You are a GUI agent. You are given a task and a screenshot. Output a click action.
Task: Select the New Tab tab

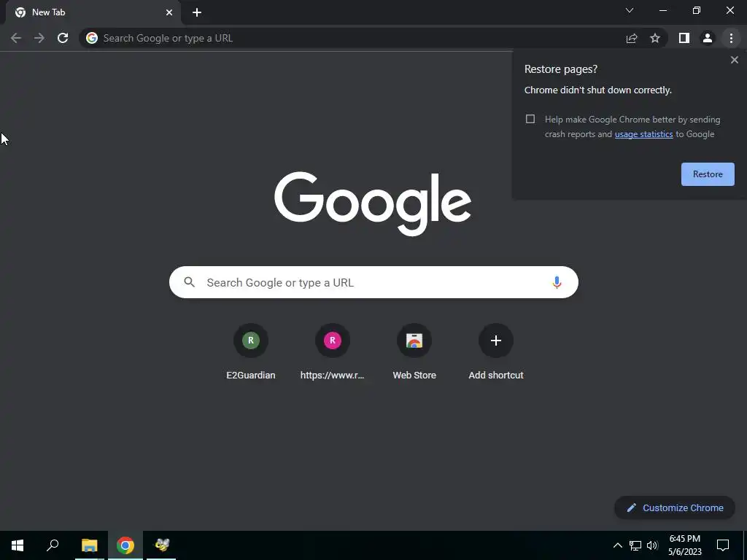(x=93, y=12)
